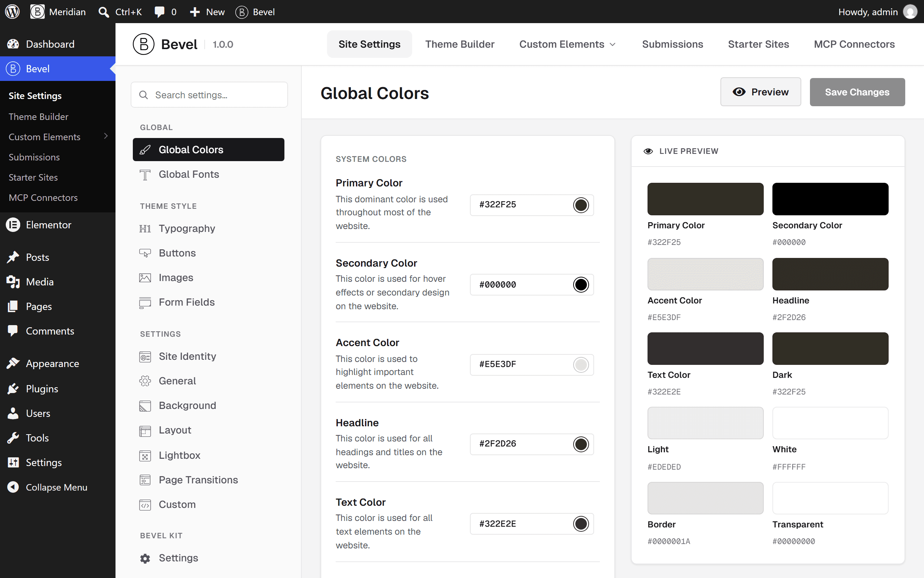This screenshot has height=578, width=924.
Task: Open Pages in the admin sidebar
Action: [58, 306]
